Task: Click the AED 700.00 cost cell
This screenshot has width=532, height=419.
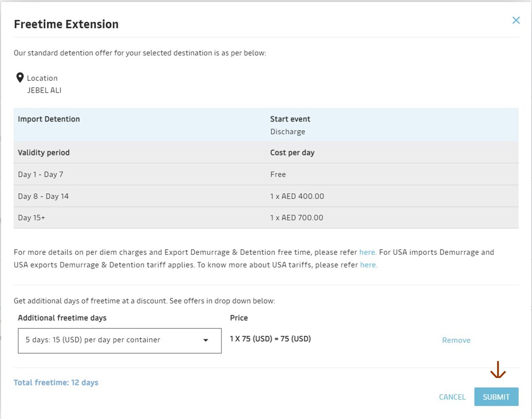Action: (x=297, y=218)
